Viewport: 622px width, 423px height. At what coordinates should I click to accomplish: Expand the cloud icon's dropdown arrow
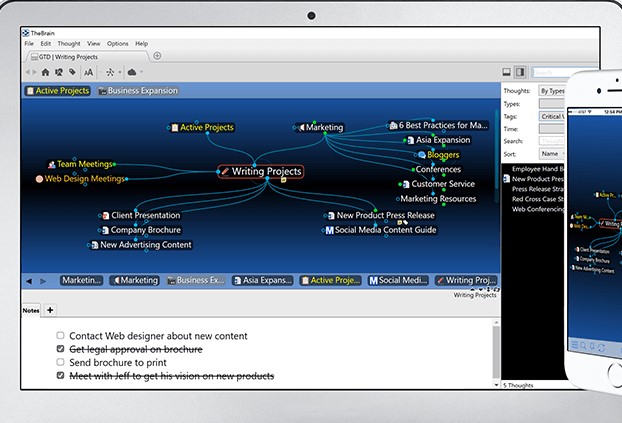pyautogui.click(x=141, y=72)
